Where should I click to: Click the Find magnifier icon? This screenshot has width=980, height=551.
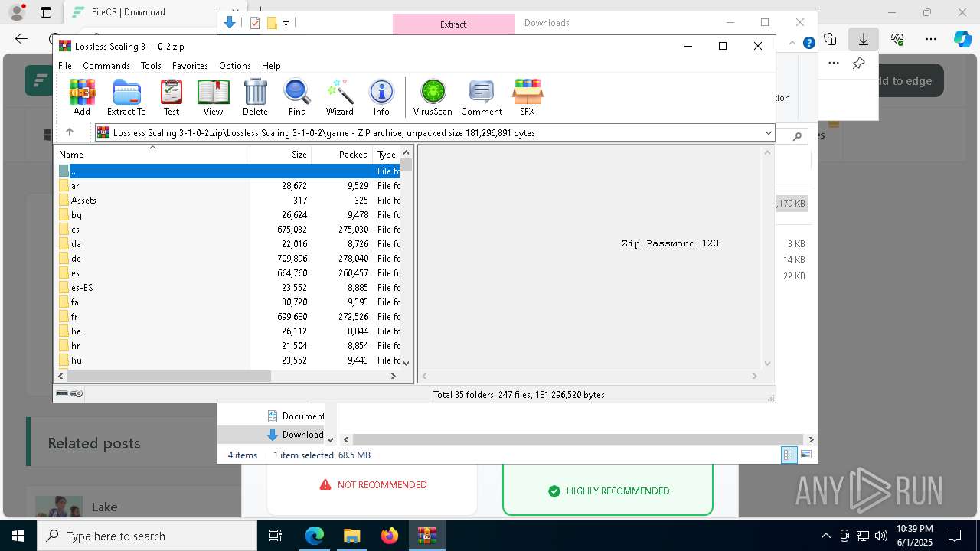point(297,97)
